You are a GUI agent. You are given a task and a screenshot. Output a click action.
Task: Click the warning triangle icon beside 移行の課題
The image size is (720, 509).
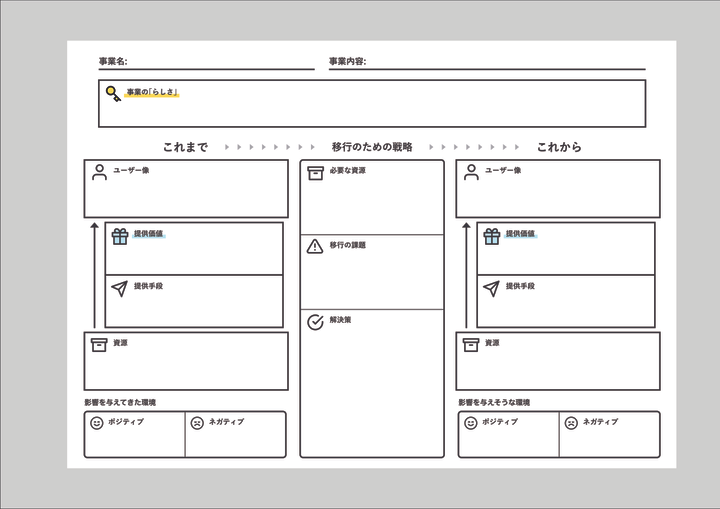coord(315,246)
